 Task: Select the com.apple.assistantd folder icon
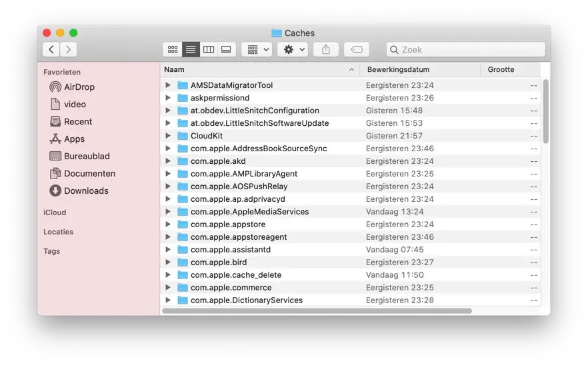point(183,250)
